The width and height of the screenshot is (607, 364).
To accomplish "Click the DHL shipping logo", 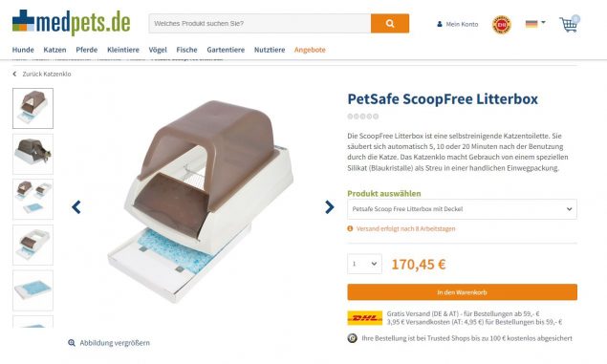I will (364, 318).
